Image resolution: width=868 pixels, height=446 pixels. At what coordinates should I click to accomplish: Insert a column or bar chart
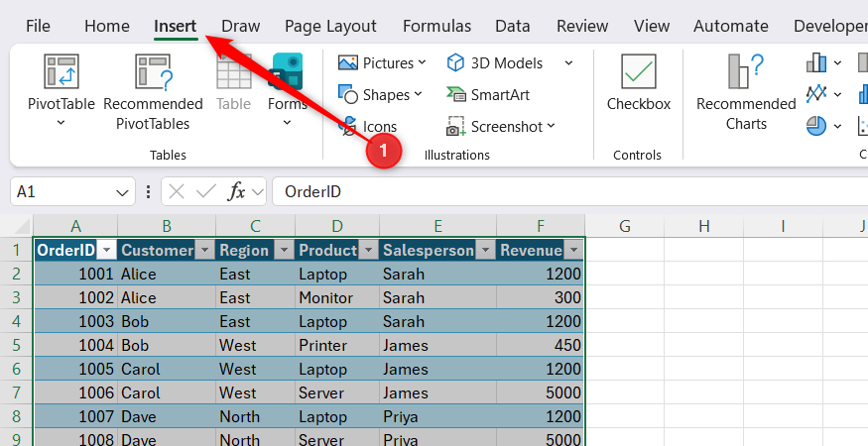click(x=816, y=63)
